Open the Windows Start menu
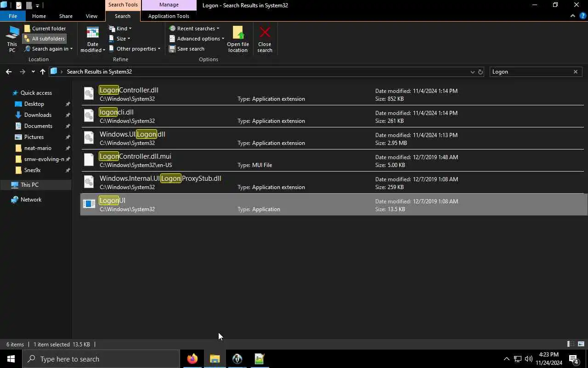Viewport: 588px width, 368px height. (11, 359)
